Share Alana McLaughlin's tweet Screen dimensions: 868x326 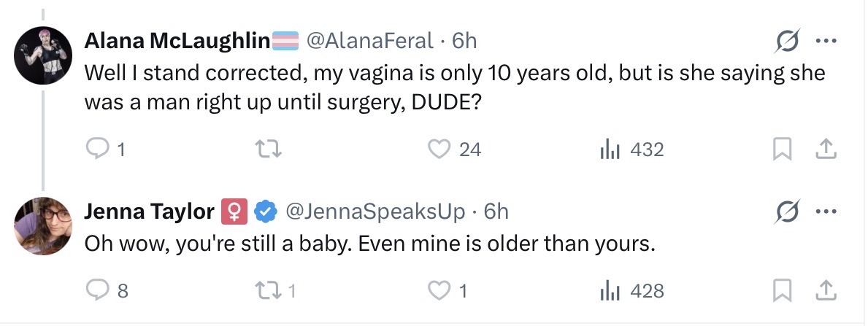[x=826, y=150]
